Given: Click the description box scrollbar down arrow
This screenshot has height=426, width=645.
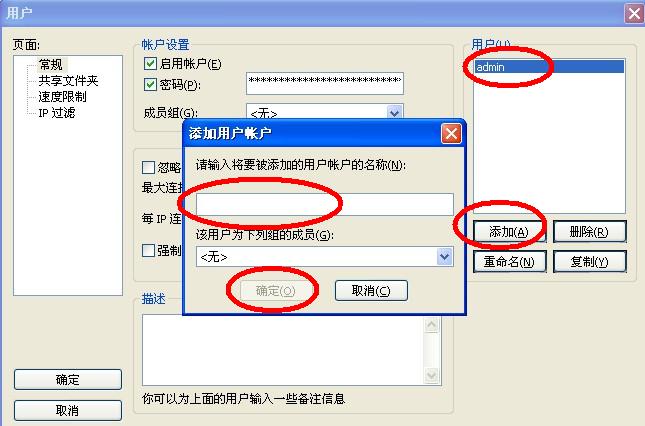Looking at the screenshot, I should click(x=432, y=375).
